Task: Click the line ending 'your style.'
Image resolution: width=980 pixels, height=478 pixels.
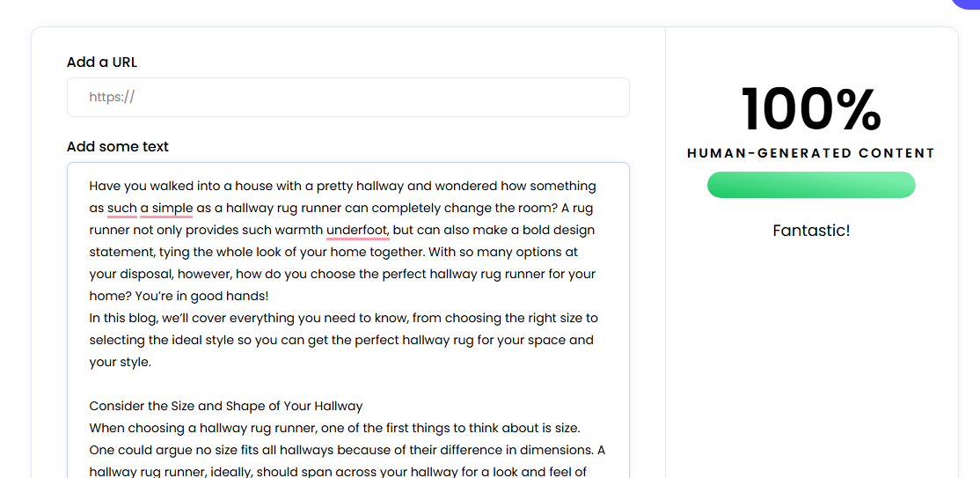Action: pyautogui.click(x=120, y=363)
